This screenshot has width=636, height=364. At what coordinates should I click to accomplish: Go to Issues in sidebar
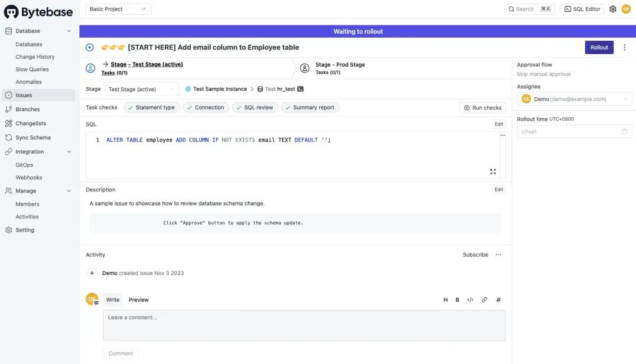pos(38,95)
